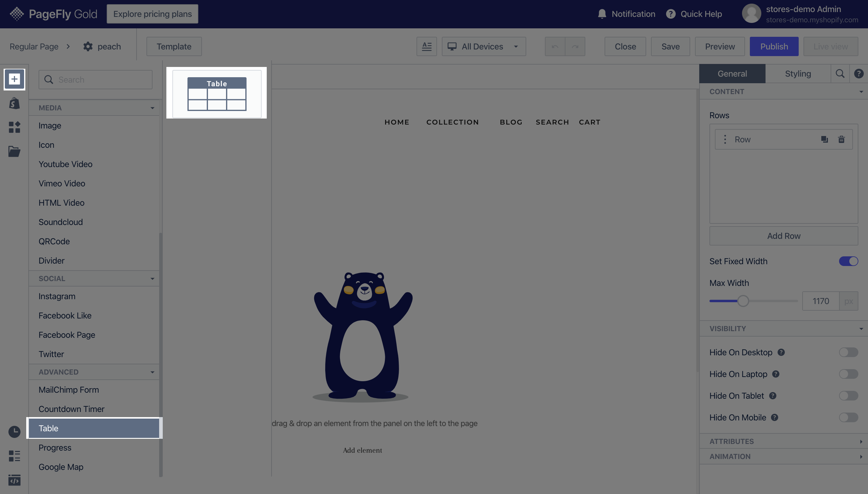Delete the Row with trash icon
The width and height of the screenshot is (868, 494).
[841, 139]
